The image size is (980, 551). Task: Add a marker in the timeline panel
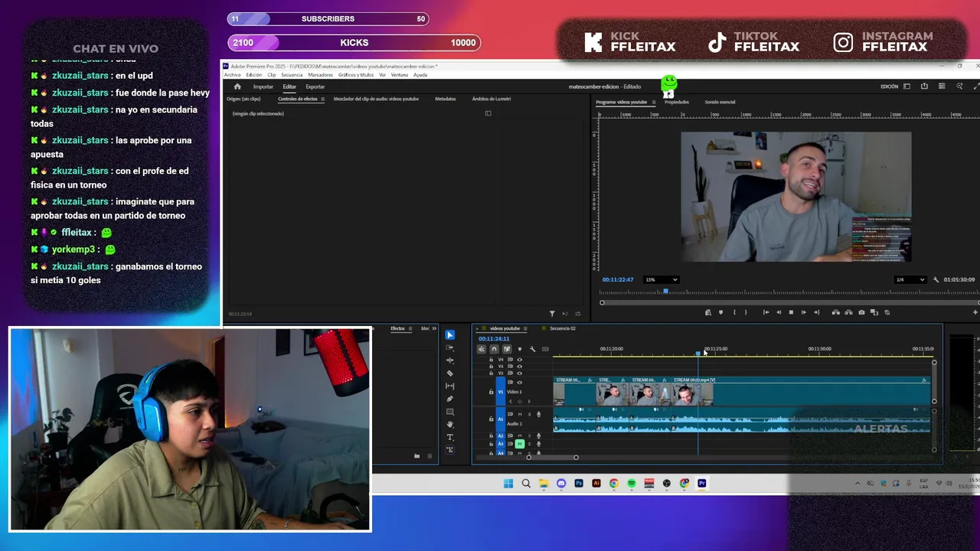520,349
